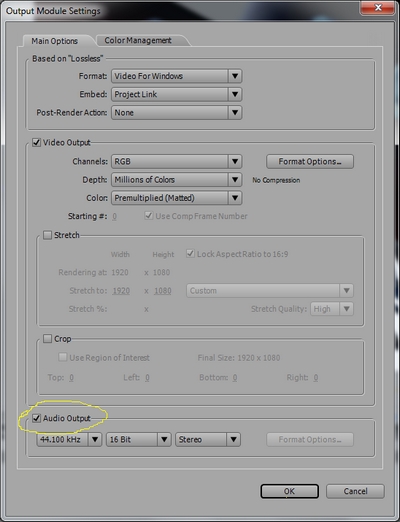Open the 44.100 kHz sample rate dropdown

pos(69,440)
